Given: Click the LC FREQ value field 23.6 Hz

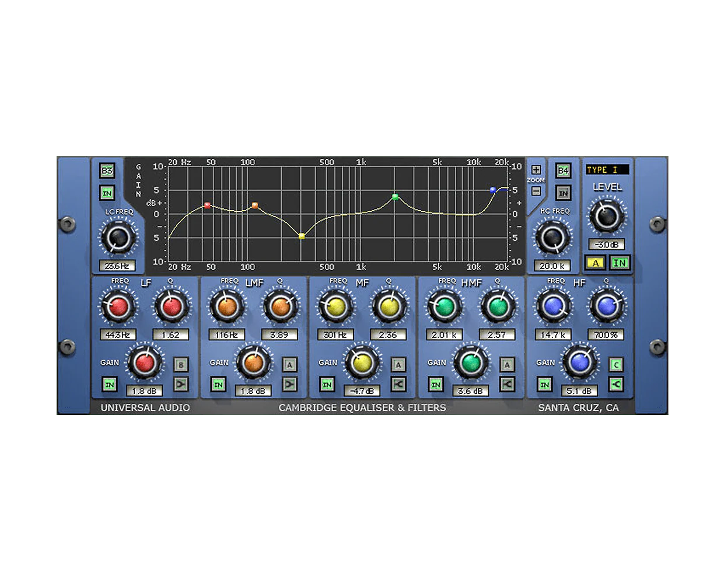Looking at the screenshot, I should point(117,266).
